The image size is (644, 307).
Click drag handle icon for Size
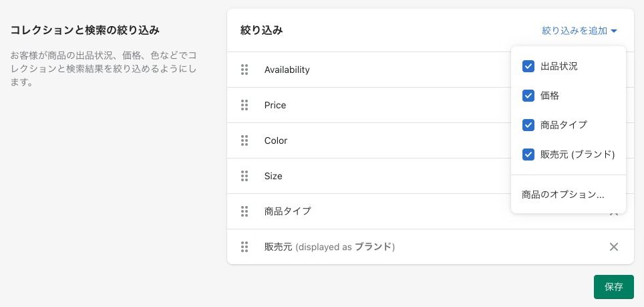[x=245, y=176]
